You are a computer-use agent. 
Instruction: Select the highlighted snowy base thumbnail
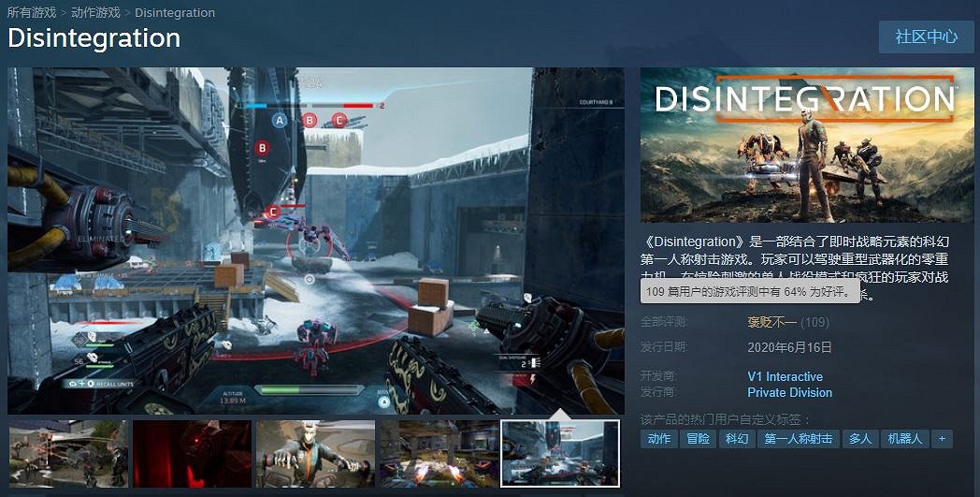pos(560,453)
